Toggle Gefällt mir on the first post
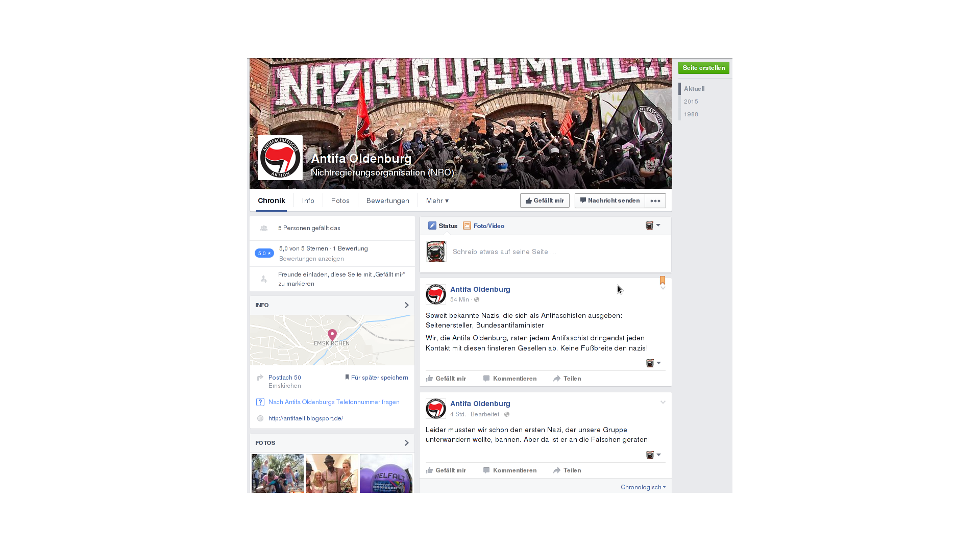The image size is (980, 551). (446, 379)
